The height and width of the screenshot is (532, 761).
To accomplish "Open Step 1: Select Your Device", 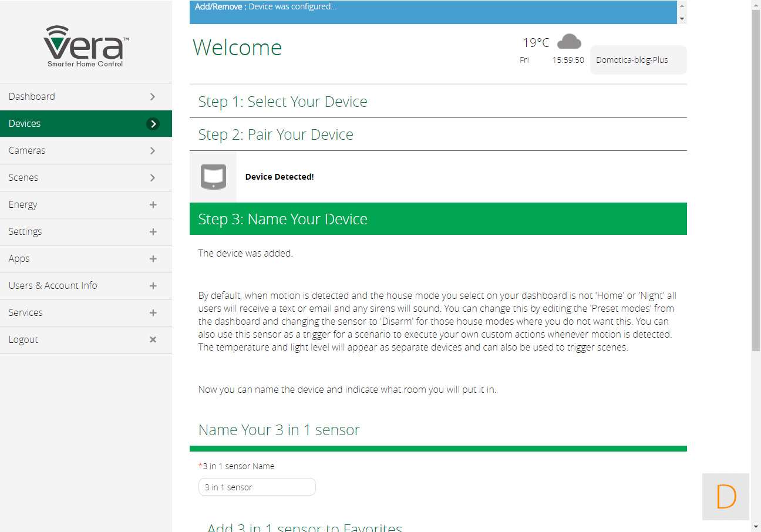I will point(282,102).
